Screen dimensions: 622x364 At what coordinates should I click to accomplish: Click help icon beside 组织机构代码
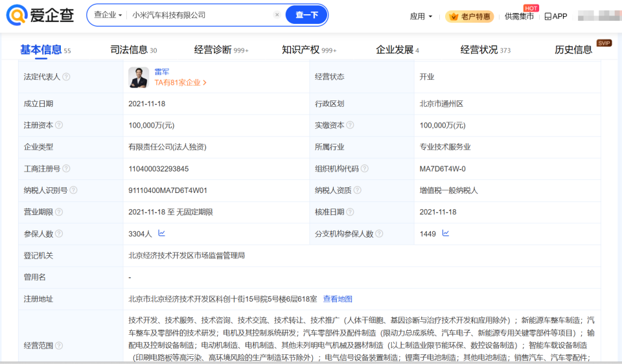click(x=364, y=168)
